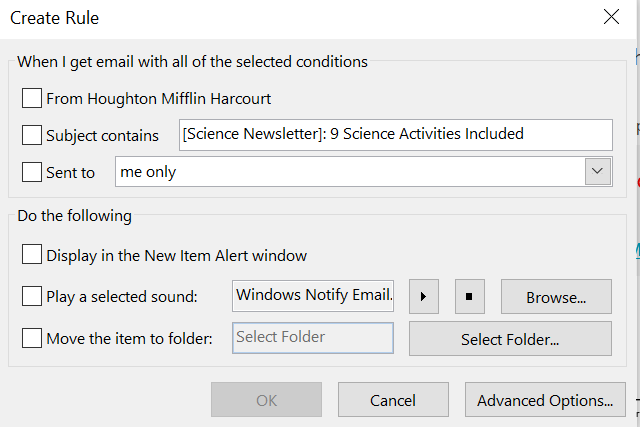Stop the sound preview
The image size is (640, 427).
coord(470,296)
